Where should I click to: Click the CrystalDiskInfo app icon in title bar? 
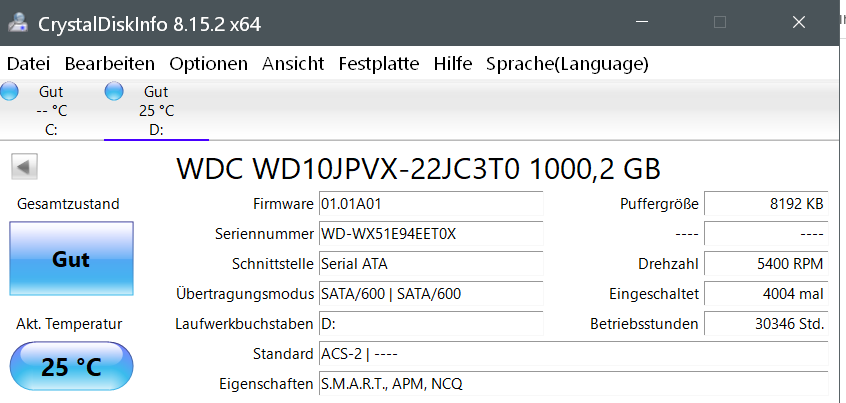(18, 24)
